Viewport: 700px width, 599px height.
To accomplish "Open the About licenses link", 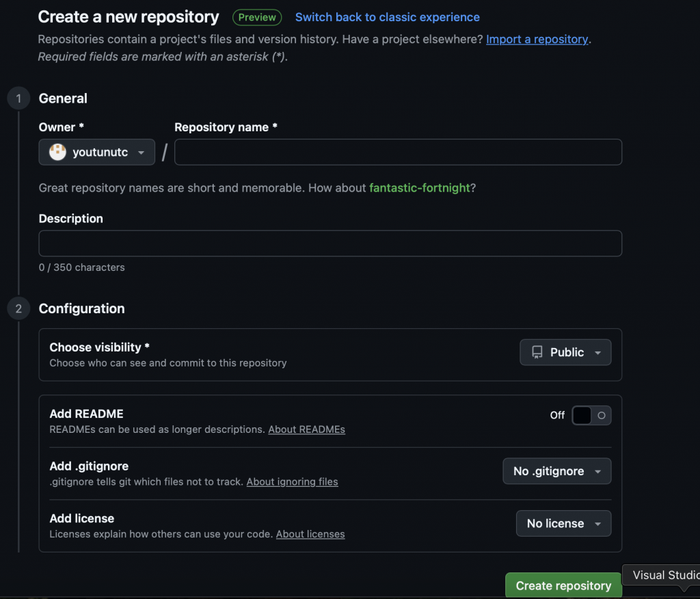I will point(310,534).
